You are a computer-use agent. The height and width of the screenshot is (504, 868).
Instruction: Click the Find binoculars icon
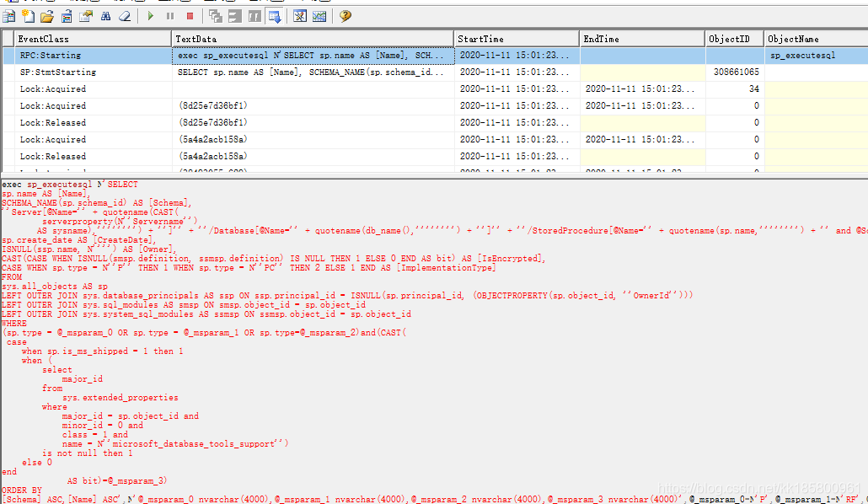106,16
